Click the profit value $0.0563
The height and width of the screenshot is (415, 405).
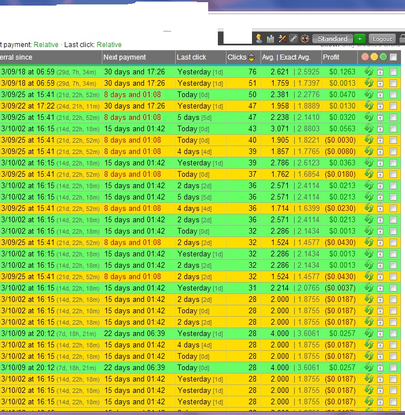pyautogui.click(x=342, y=129)
